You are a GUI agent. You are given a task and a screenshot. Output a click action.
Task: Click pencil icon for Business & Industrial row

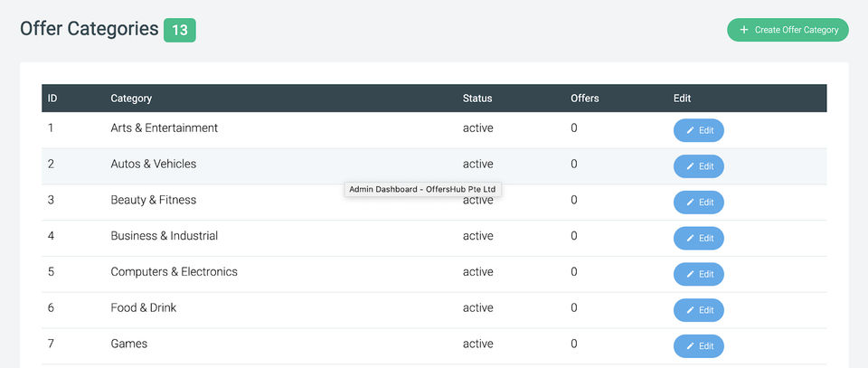click(690, 239)
